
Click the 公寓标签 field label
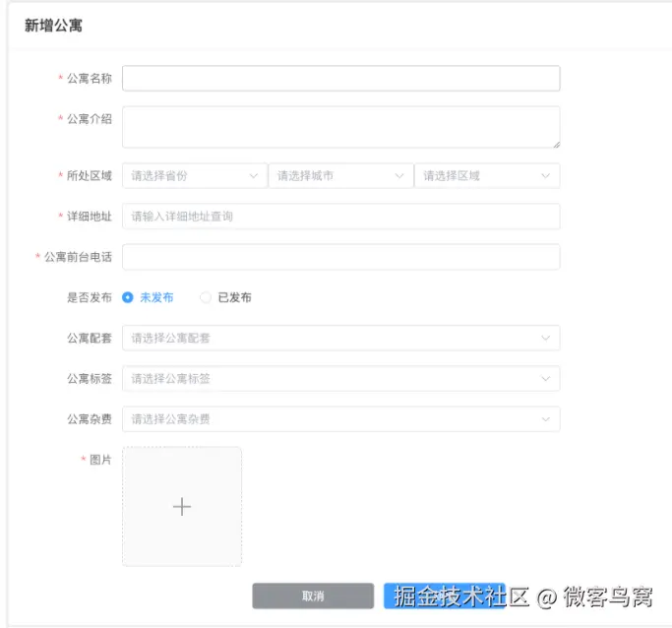(90, 379)
